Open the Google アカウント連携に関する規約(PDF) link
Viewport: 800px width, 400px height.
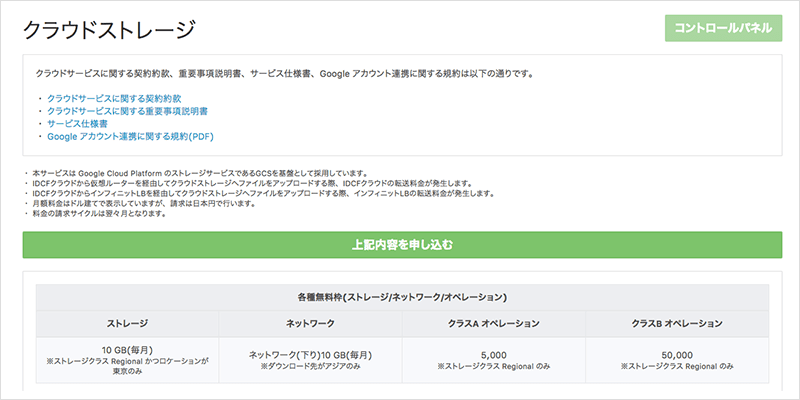130,136
